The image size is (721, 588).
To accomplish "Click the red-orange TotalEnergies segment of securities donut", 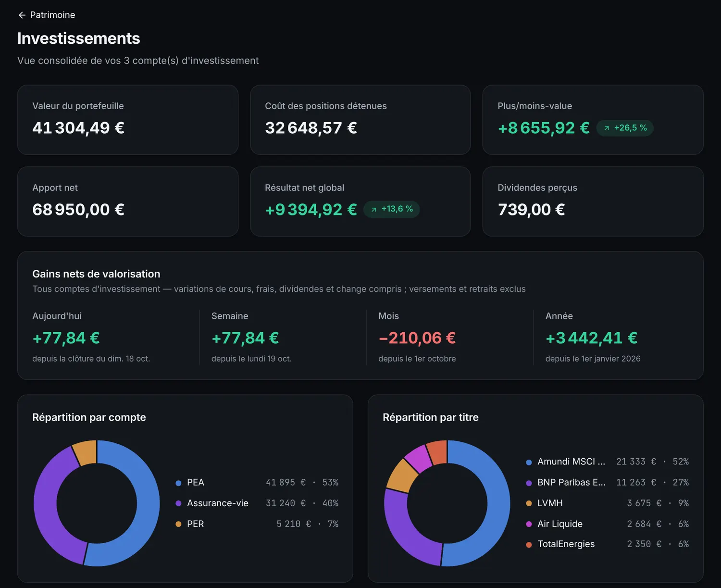I will [438, 452].
